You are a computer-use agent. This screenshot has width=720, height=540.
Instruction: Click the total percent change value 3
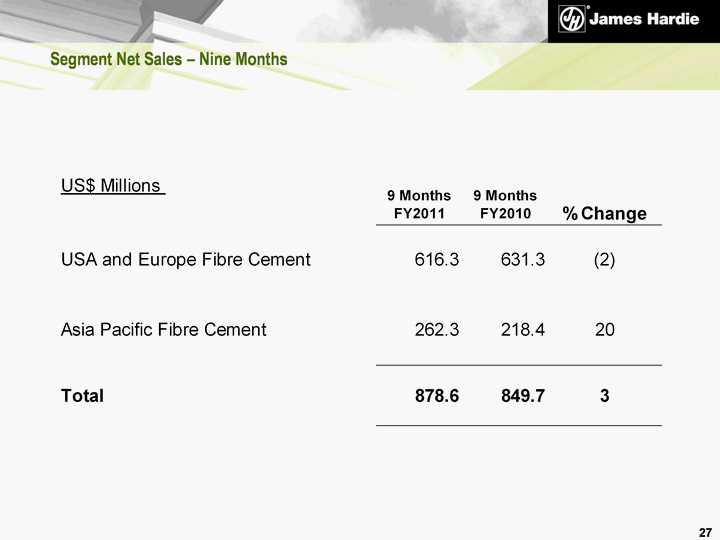(604, 396)
